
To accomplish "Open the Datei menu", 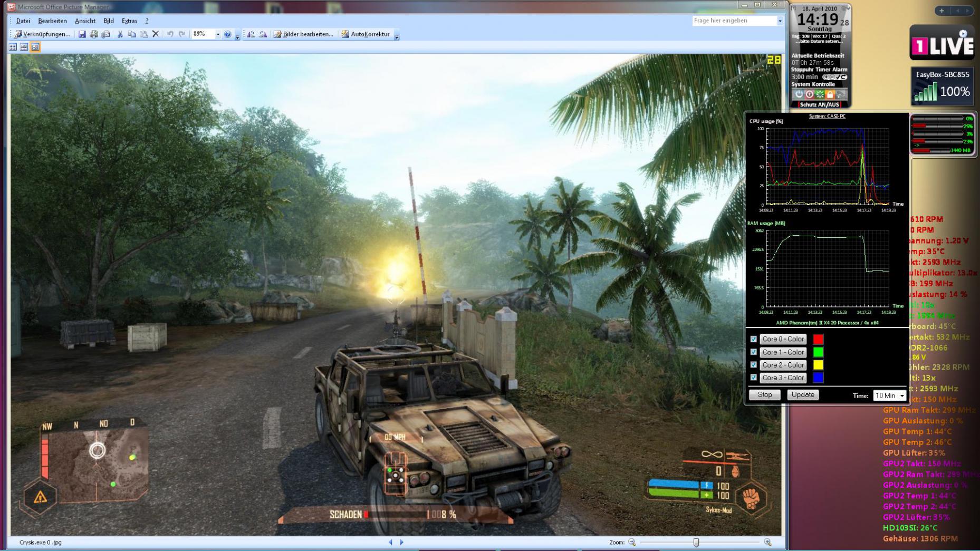I will 23,21.
